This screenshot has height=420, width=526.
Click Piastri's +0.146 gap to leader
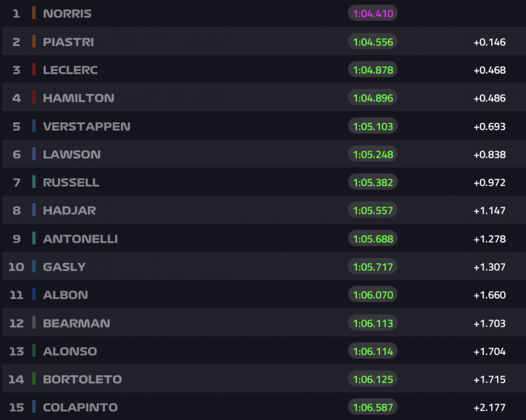[x=489, y=42]
